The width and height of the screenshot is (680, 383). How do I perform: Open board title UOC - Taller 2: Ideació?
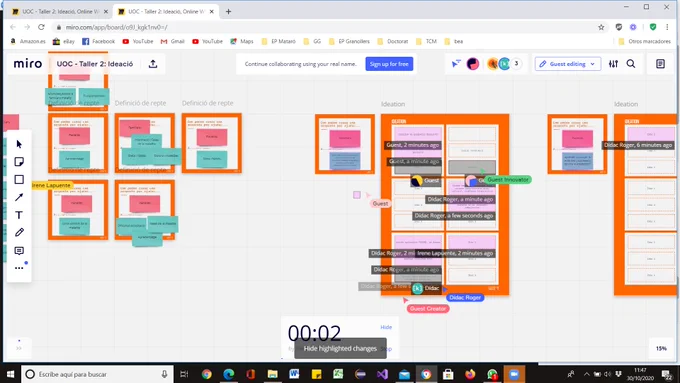[x=95, y=64]
